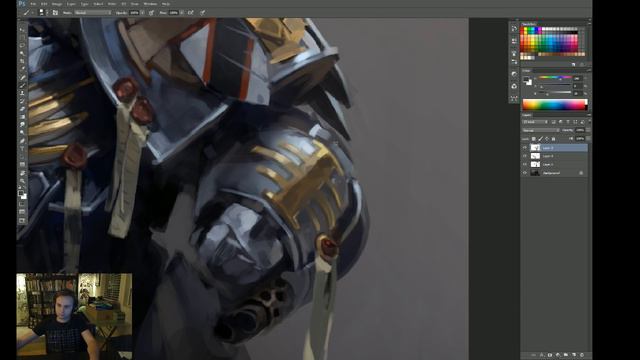Open the Flow slider arrow in options bar
Image resolution: width=640 pixels, height=360 pixels.
click(182, 13)
